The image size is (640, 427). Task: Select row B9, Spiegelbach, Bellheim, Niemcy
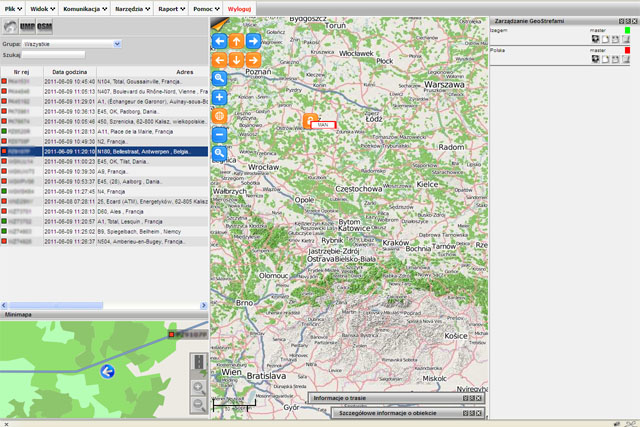click(x=104, y=231)
